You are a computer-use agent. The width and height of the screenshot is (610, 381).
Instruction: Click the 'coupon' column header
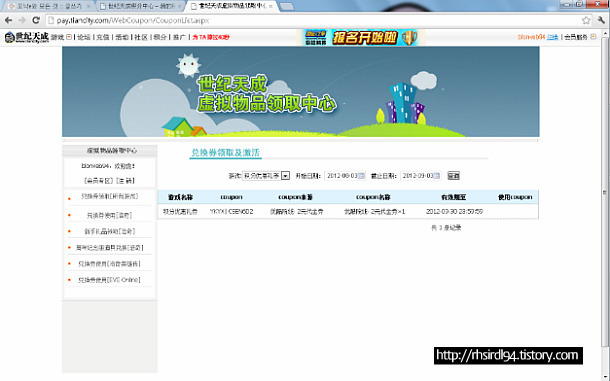tap(231, 197)
